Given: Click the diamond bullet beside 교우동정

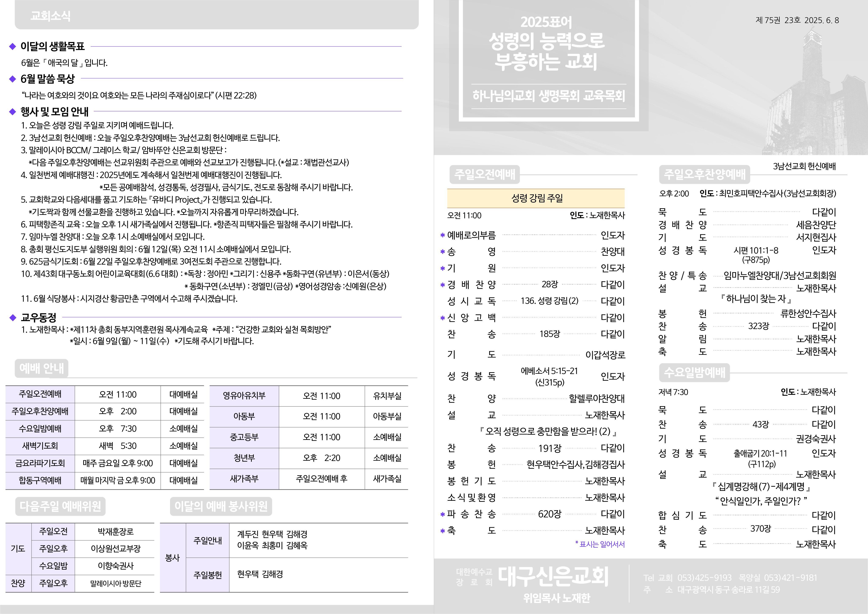Looking at the screenshot, I should (13, 317).
